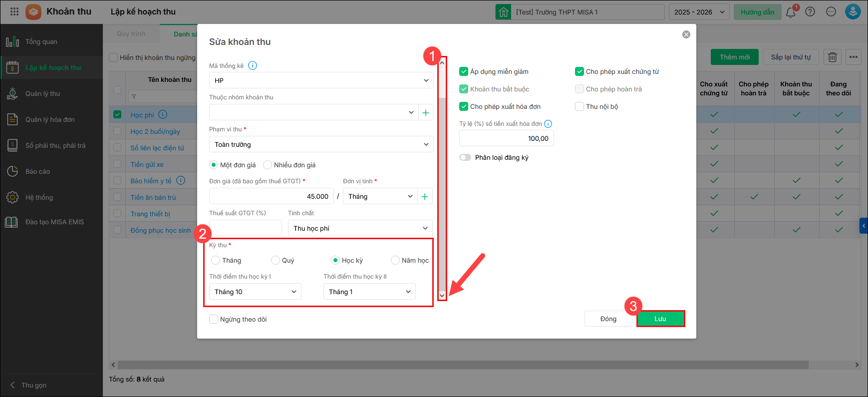Open Thời điểm thu học kỳ II dropdown
The width and height of the screenshot is (868, 397).
pos(369,292)
